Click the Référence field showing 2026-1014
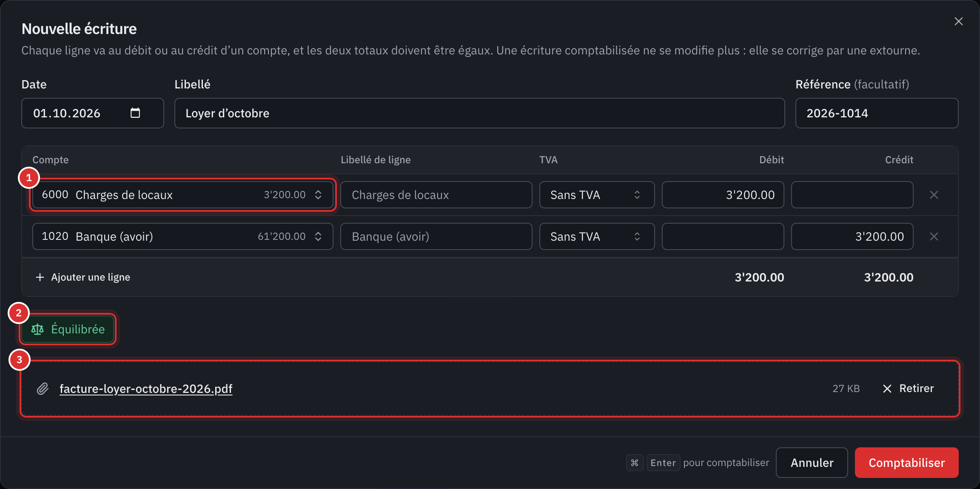The height and width of the screenshot is (489, 980). [x=877, y=113]
